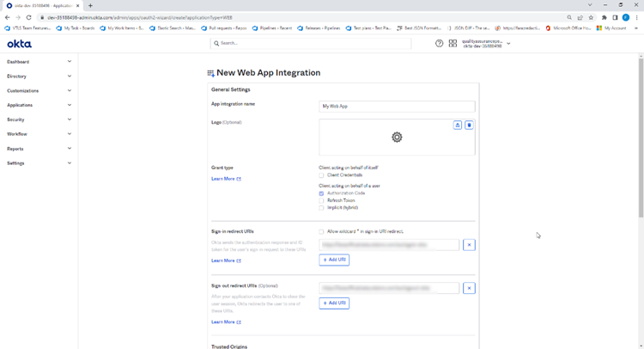Open the Chrome three-dot menu
This screenshot has height=349, width=644.
pos(636,18)
